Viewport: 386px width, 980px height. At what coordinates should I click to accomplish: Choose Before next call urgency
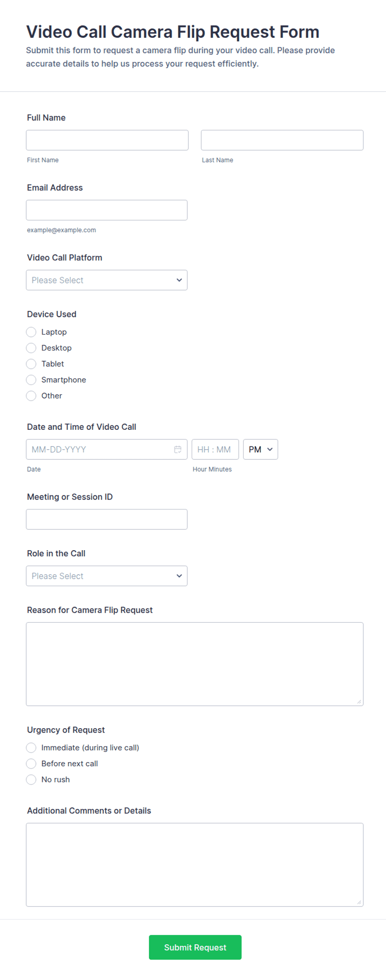pyautogui.click(x=31, y=763)
